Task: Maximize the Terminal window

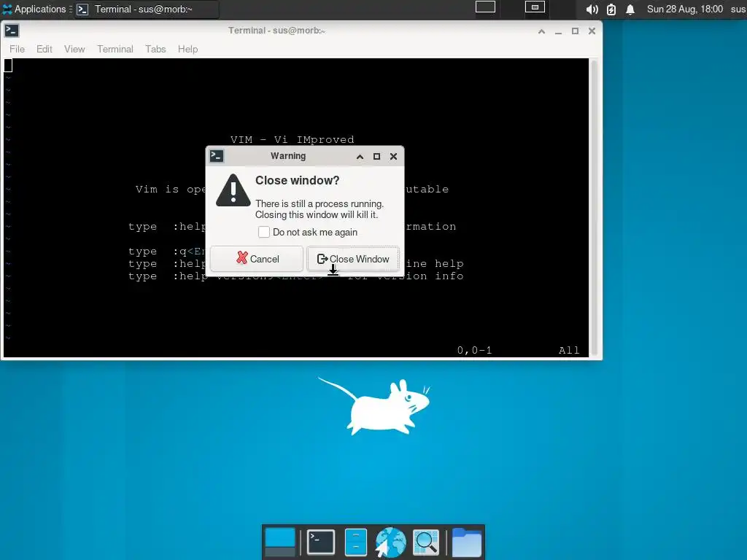Action: coord(575,31)
